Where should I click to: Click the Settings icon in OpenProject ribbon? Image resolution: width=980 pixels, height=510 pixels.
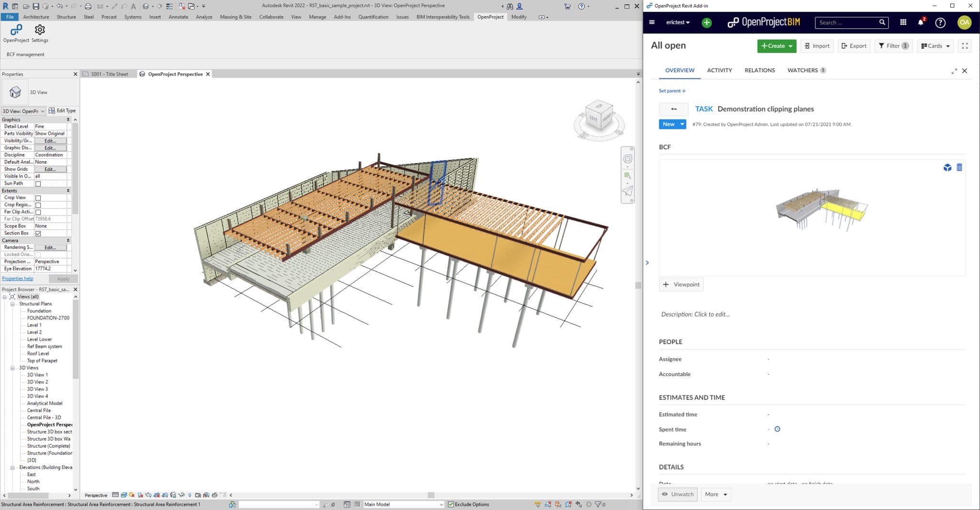pos(39,30)
